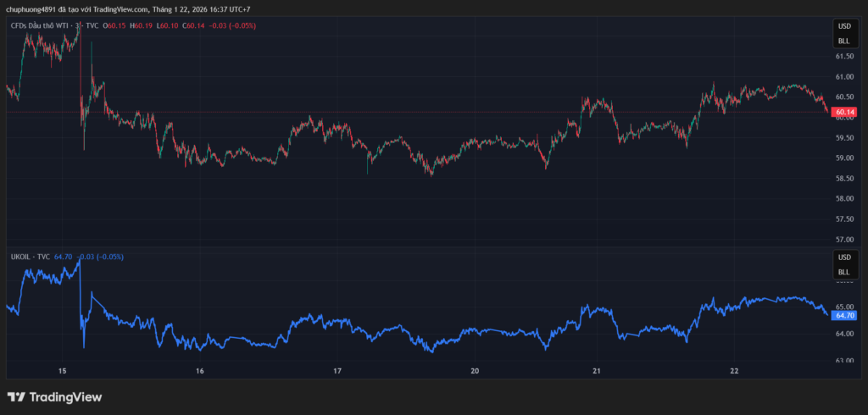Click date 16 on the time axis
The image size is (868, 415).
tap(200, 371)
